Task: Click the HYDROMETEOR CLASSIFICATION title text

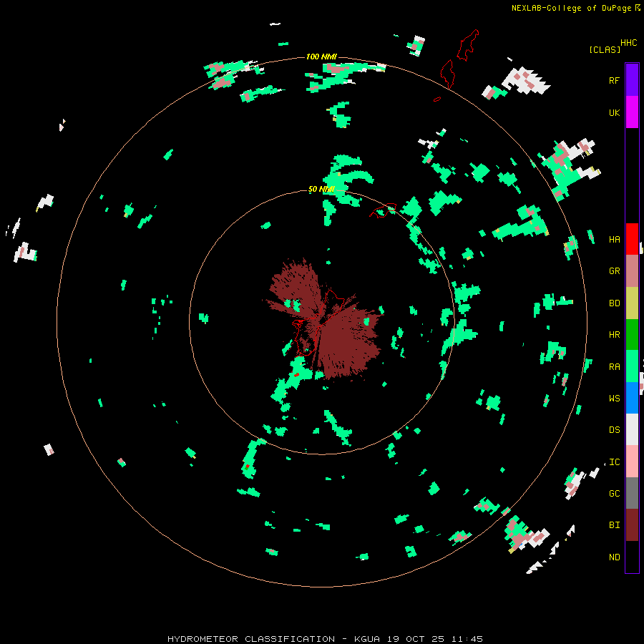Action: 251,639
